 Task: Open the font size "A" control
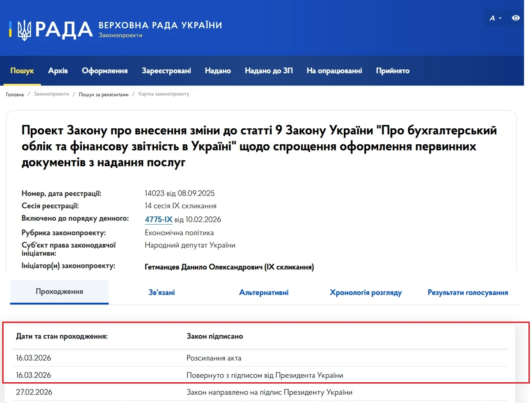point(492,18)
